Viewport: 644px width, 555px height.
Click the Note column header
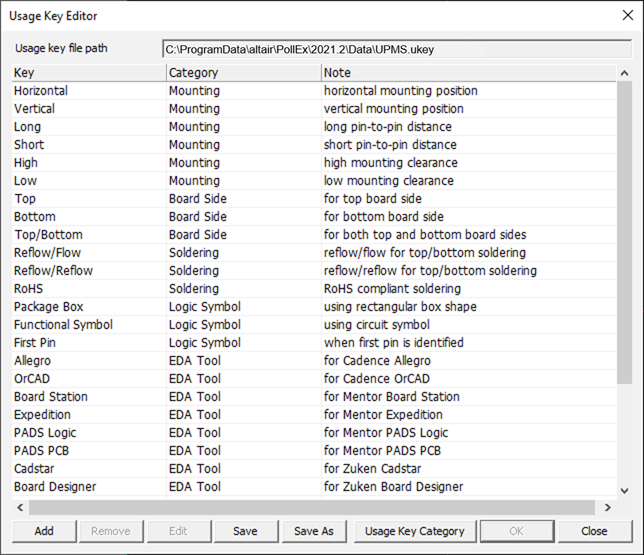(468, 73)
